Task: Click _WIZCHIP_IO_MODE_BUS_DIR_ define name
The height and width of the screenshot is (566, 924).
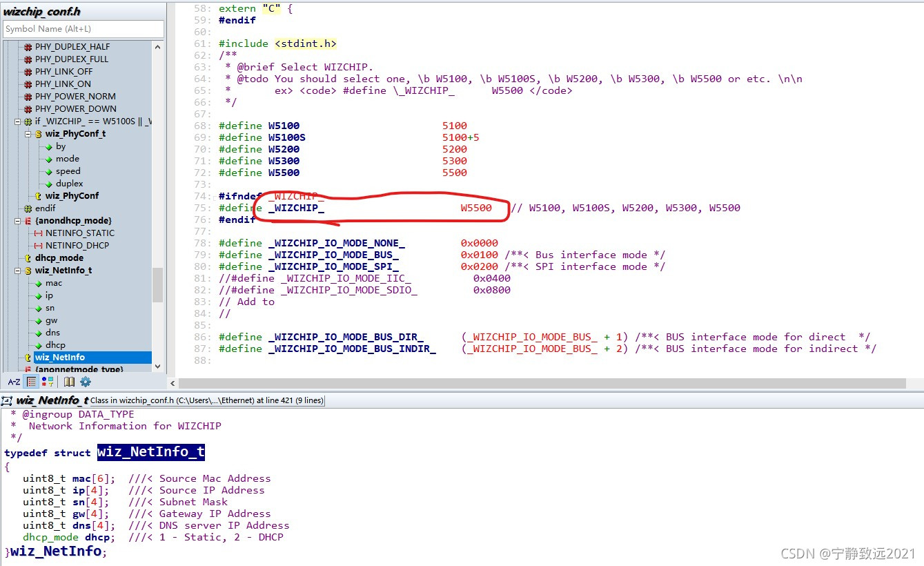Action: point(346,337)
